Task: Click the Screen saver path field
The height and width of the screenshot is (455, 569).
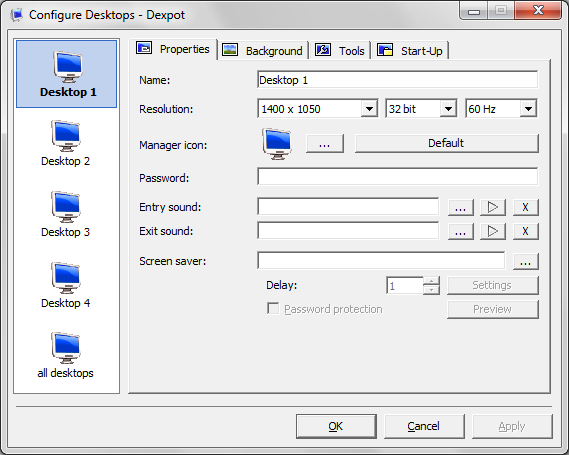Action: tap(381, 261)
